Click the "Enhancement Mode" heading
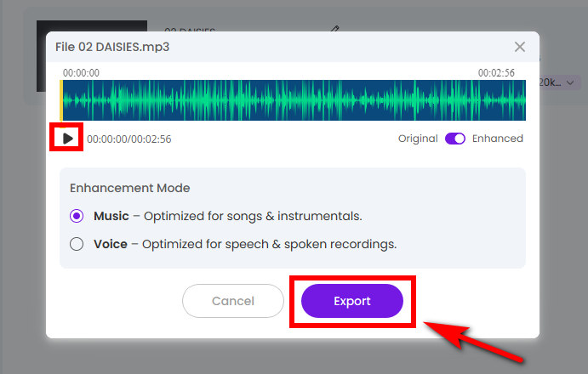 129,188
